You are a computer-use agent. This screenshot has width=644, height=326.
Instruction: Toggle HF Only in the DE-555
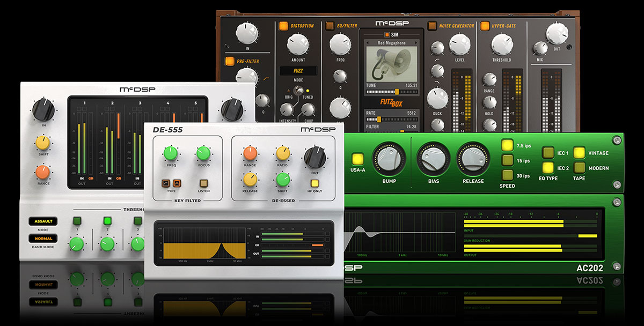315,184
